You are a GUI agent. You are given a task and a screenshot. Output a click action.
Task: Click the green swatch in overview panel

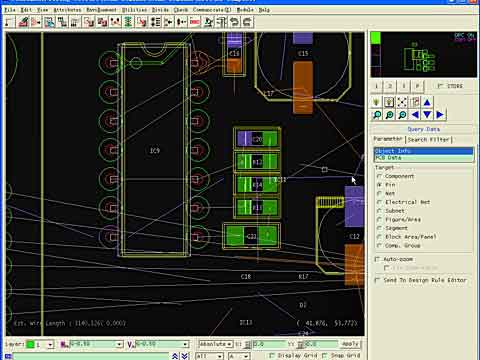376,38
